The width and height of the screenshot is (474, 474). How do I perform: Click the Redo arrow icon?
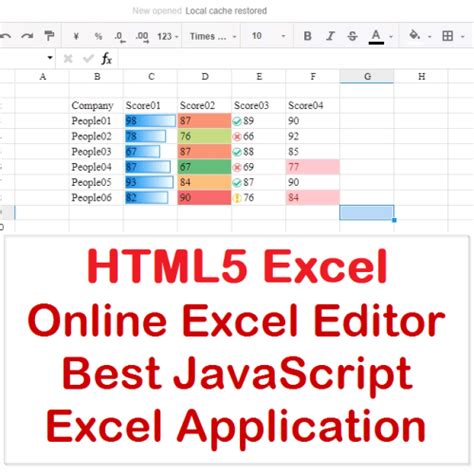point(27,36)
